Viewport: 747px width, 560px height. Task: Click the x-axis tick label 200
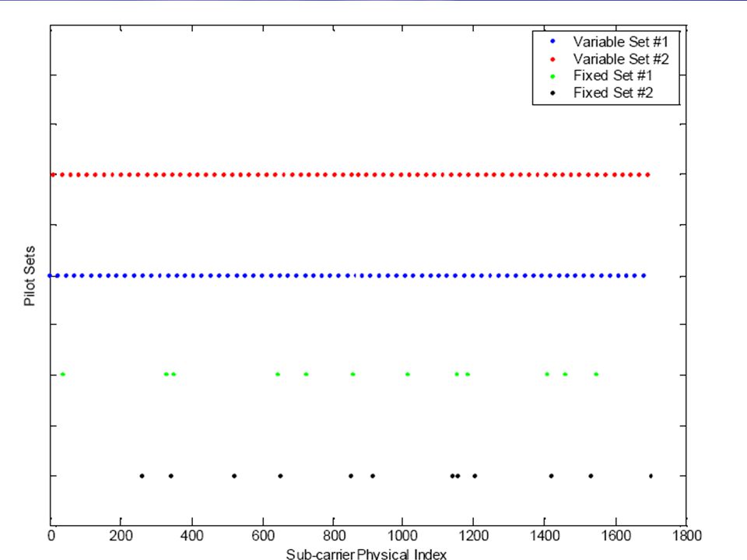tap(121, 536)
